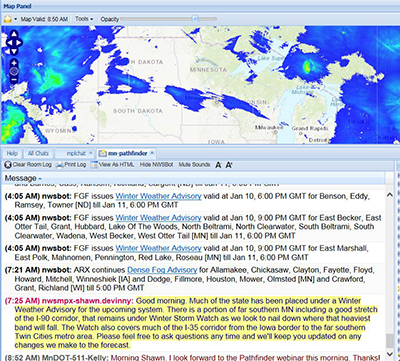Open Winter Weather Advisory link for Benson, Eddy
Viewport: 400px width, 361px height.
158,196
